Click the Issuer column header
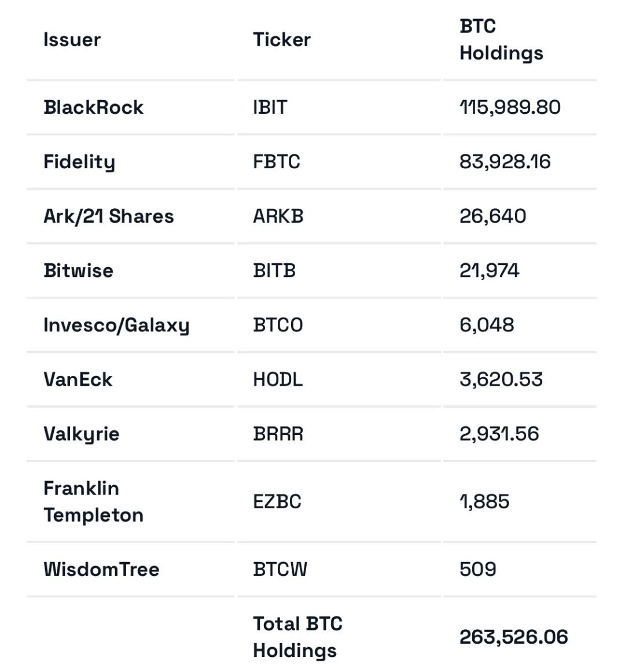The width and height of the screenshot is (625, 672). coord(72,40)
